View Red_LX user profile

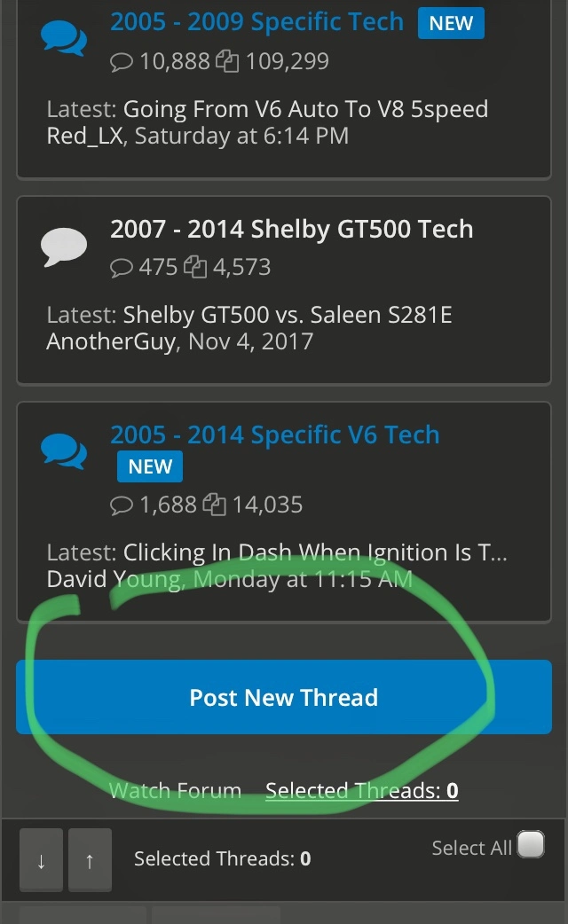[x=85, y=137]
